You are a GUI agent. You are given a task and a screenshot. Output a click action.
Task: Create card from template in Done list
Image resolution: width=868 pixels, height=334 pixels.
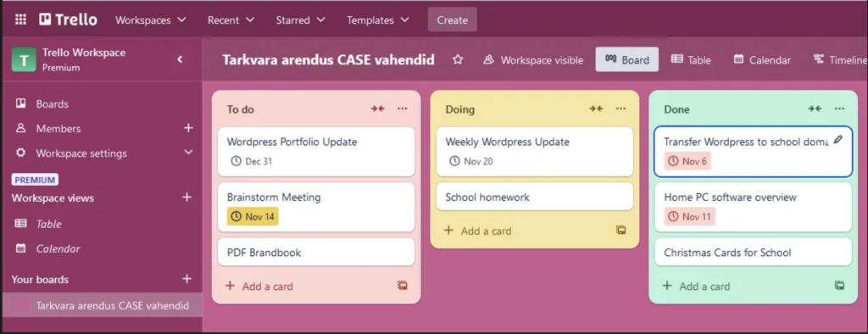[840, 286]
